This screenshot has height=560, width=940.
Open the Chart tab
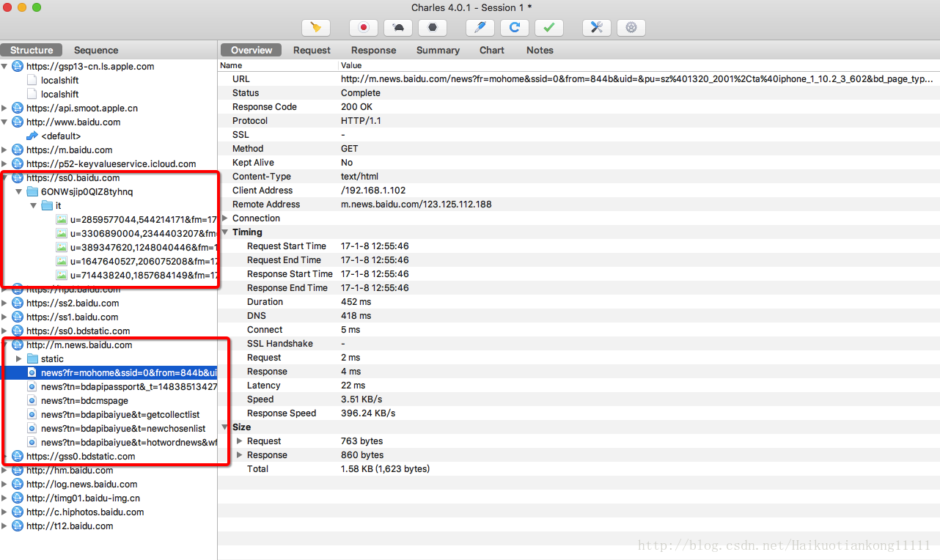(x=492, y=50)
